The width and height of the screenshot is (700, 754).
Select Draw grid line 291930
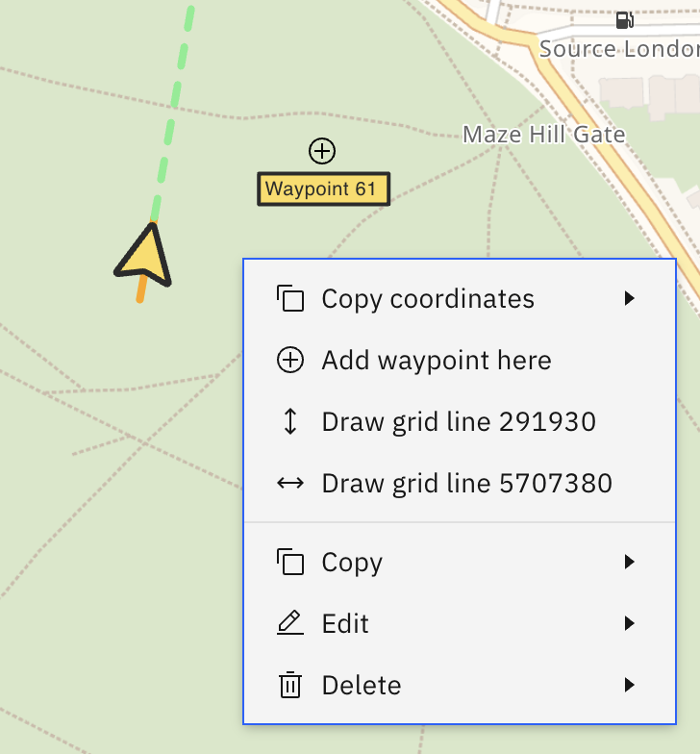tap(460, 421)
